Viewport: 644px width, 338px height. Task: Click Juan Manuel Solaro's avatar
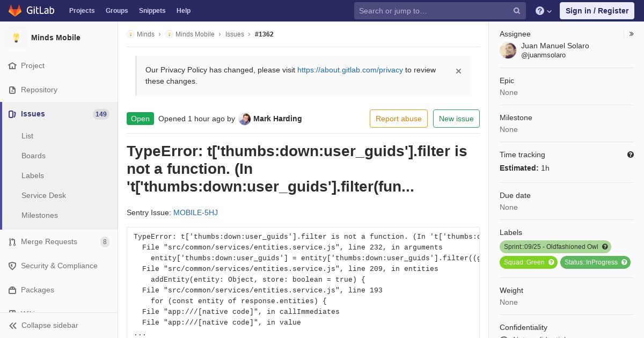pyautogui.click(x=508, y=50)
